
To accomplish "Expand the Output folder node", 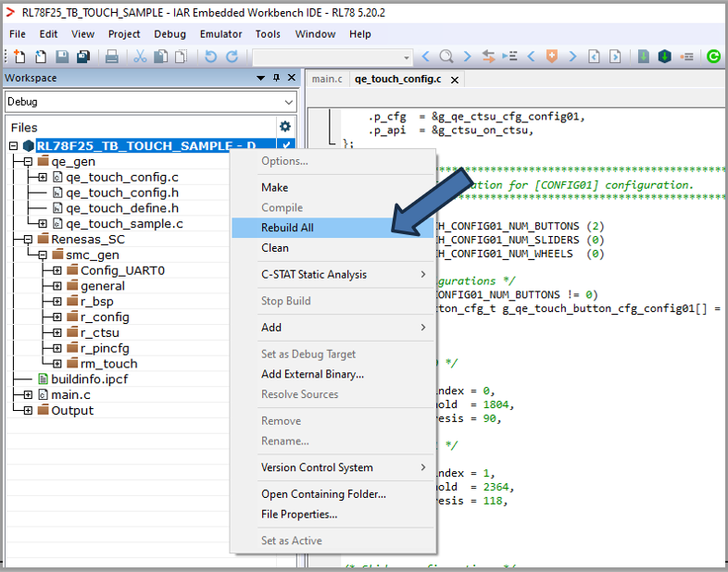I will 28,410.
